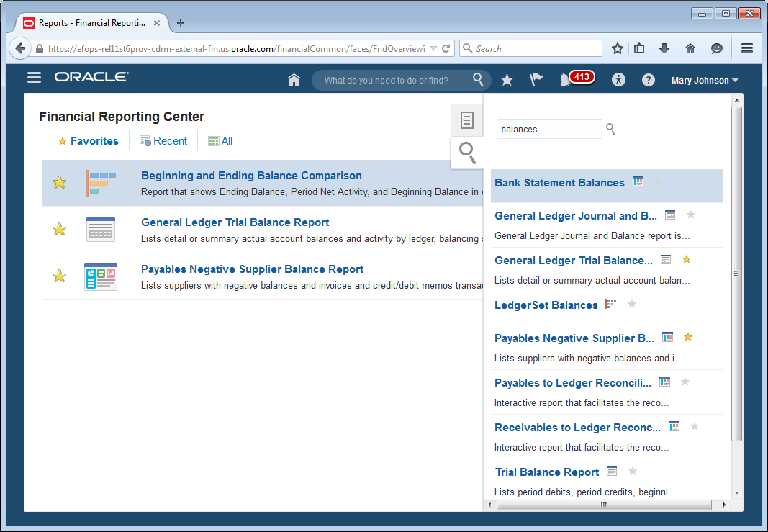Open the watchlist flag icon
Viewport: 768px width, 532px height.
coord(536,80)
